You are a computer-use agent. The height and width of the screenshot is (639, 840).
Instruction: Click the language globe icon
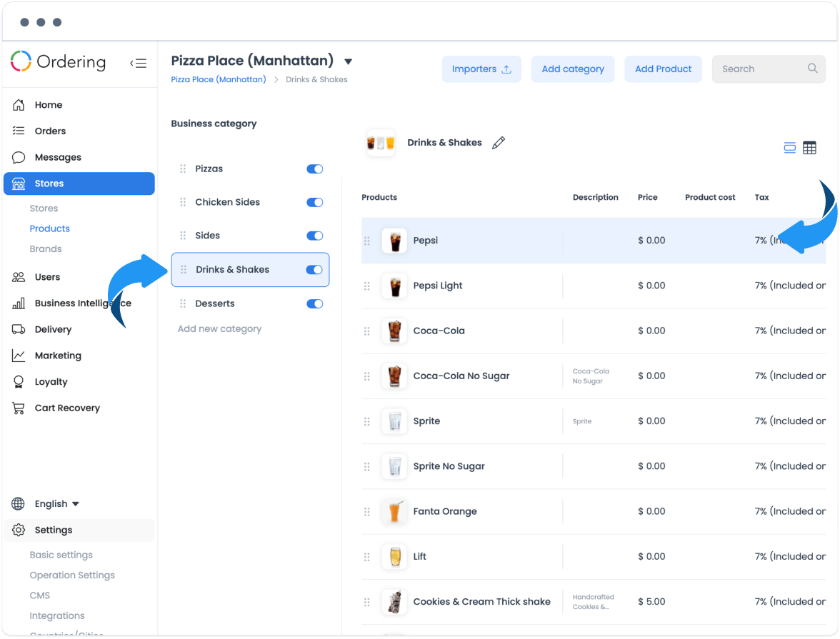click(19, 503)
